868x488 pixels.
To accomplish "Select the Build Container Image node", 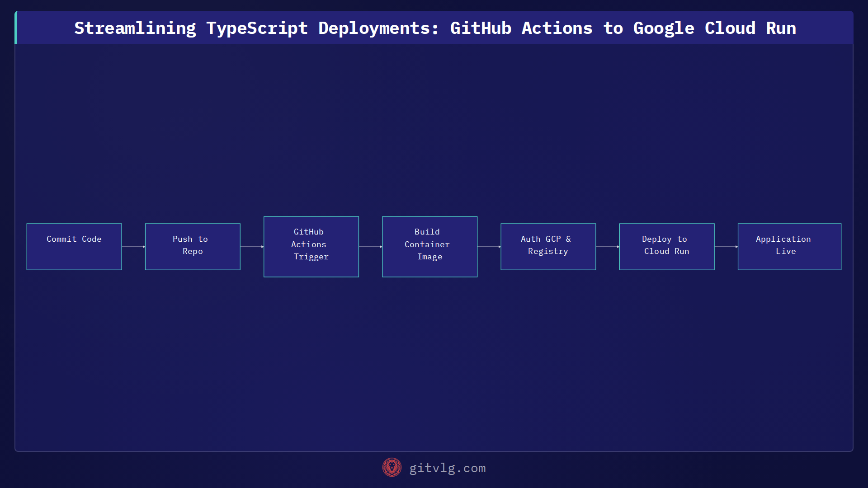I will point(429,247).
